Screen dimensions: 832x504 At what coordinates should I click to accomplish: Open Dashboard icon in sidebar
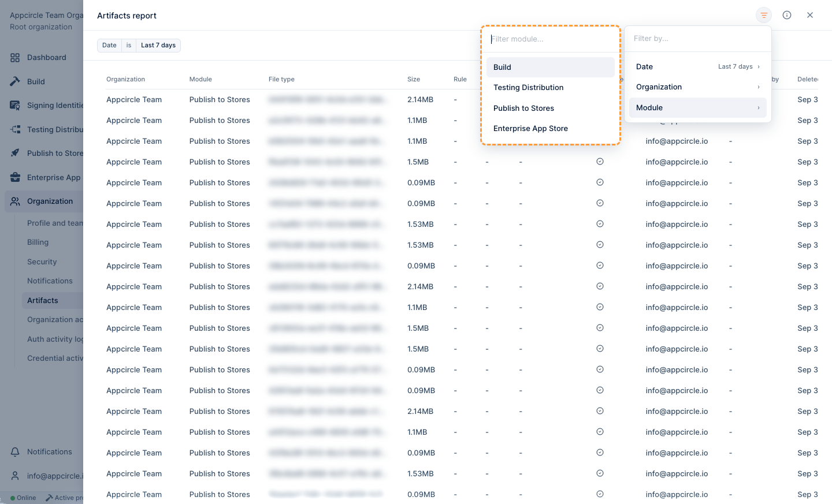click(15, 58)
